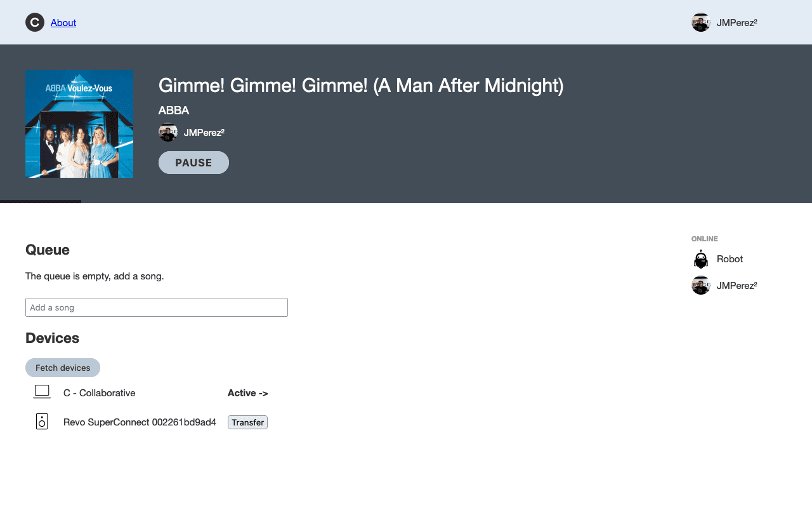The image size is (812, 508).
Task: Open the About link
Action: tap(63, 23)
